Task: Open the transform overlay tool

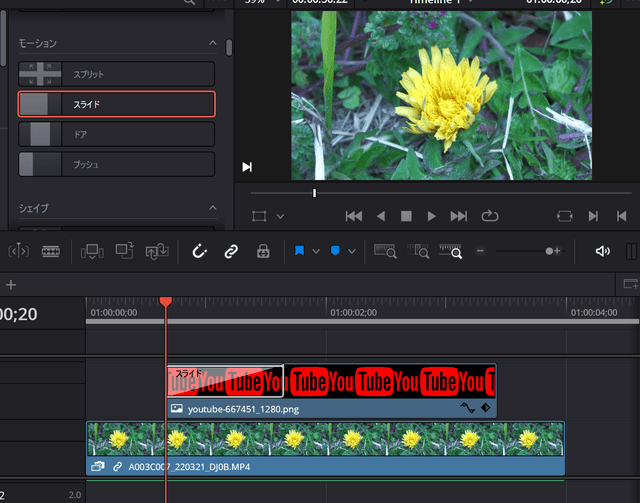Action: (259, 216)
